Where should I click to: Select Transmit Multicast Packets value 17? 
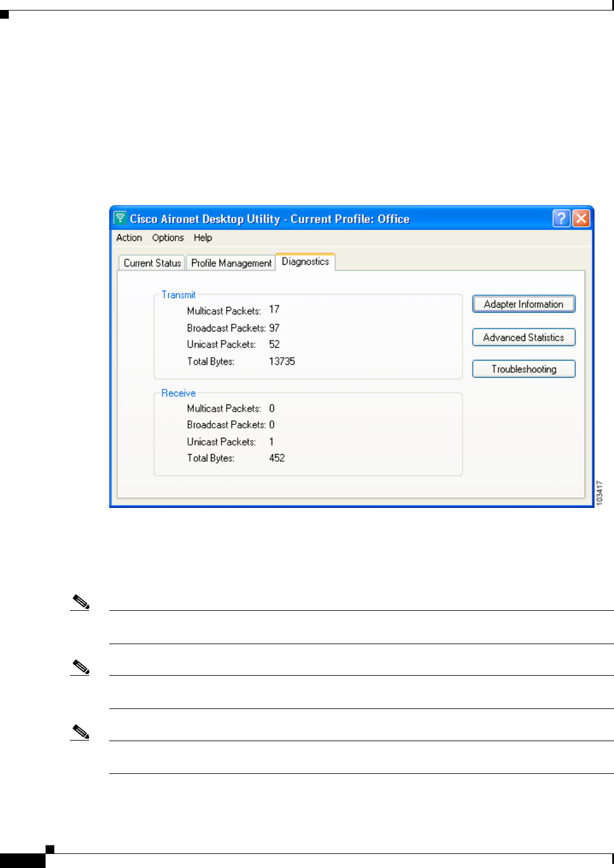pos(274,309)
